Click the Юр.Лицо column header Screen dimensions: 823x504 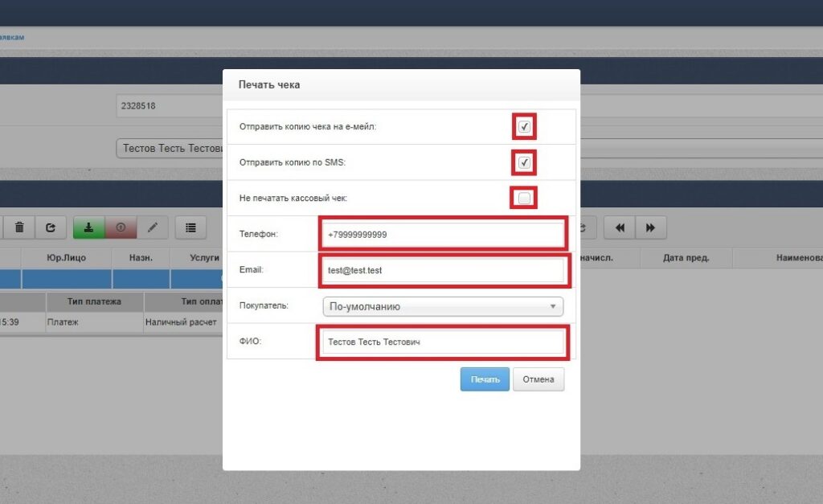[x=66, y=258]
